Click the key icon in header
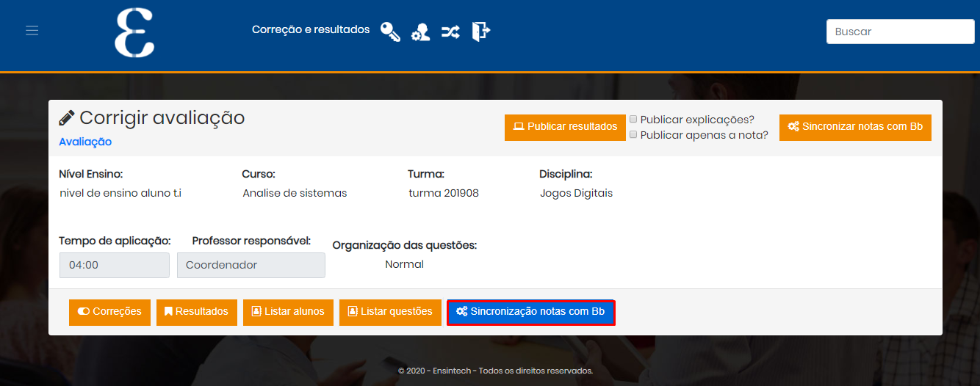 click(x=390, y=32)
